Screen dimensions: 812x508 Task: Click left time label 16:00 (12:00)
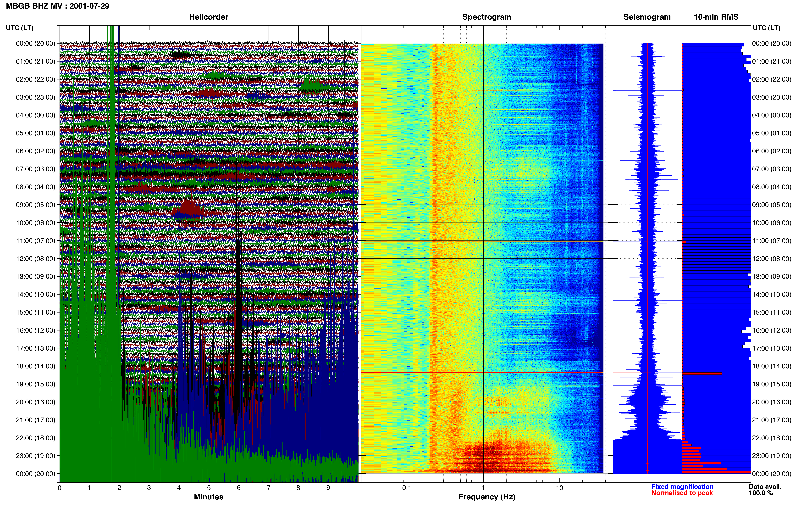[36, 330]
